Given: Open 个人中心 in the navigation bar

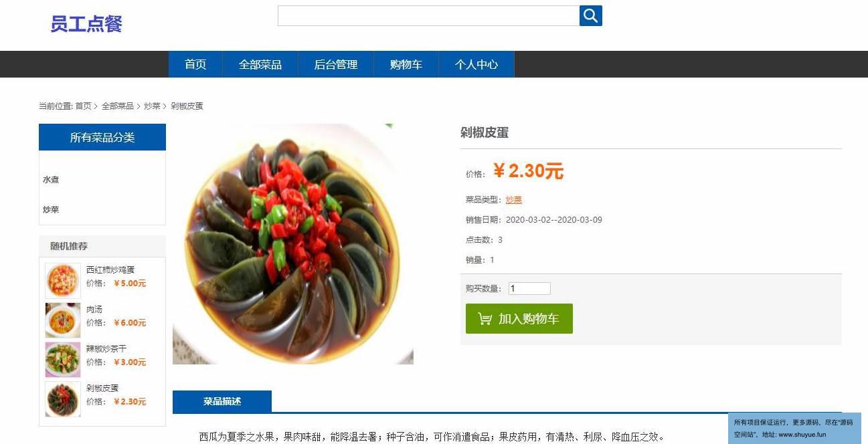Looking at the screenshot, I should pos(476,64).
